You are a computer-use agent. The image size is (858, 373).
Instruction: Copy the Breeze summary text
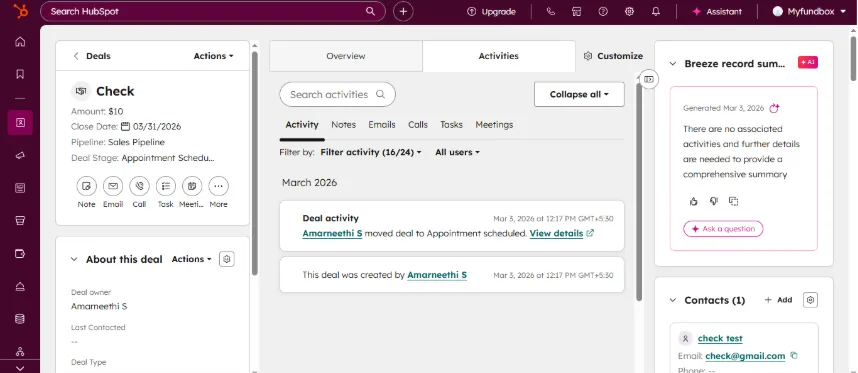(x=734, y=201)
